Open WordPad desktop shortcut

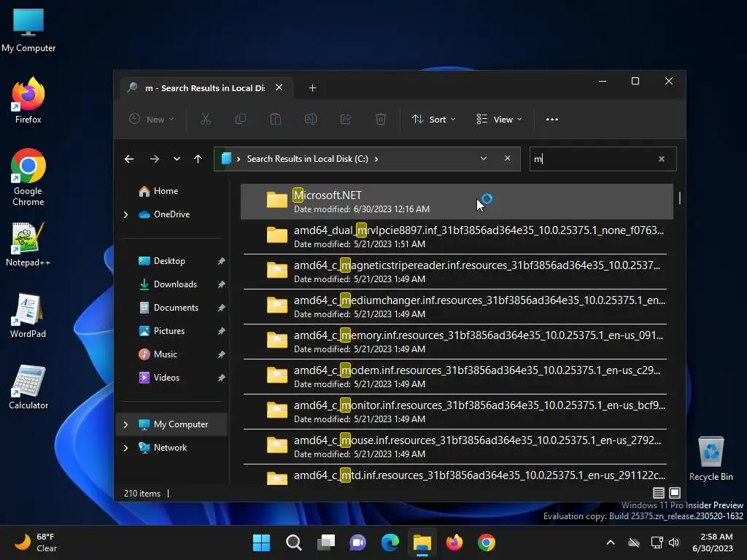[28, 315]
